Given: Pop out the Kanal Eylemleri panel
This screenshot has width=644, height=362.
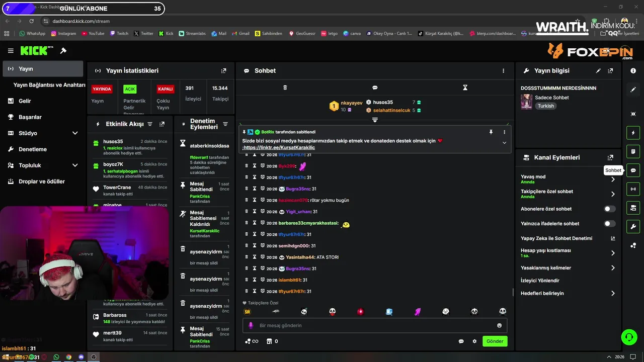Looking at the screenshot, I should click(x=611, y=157).
